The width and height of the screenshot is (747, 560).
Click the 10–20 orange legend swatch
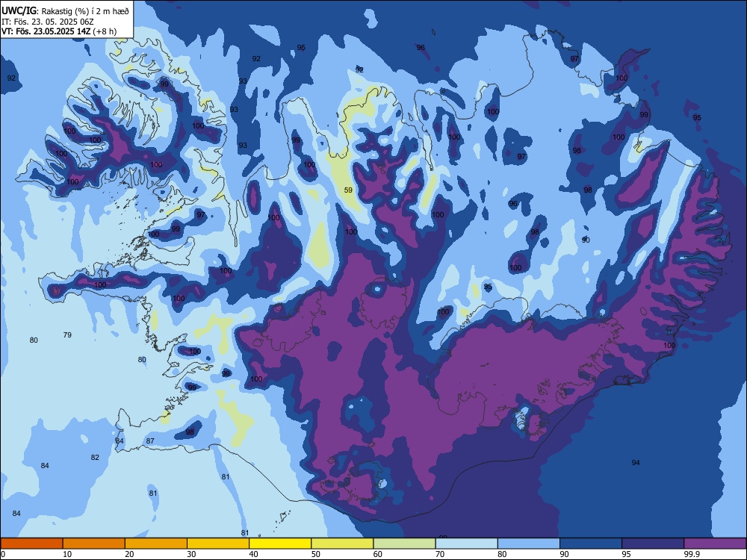94,544
